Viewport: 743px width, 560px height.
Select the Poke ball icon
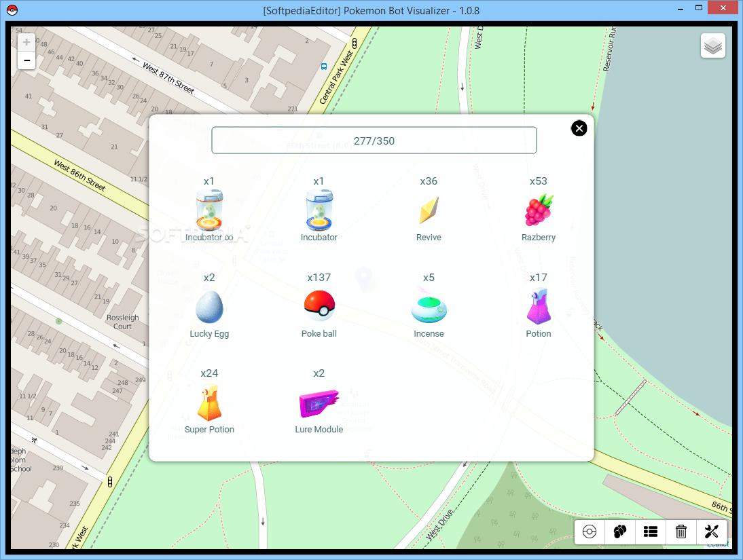[319, 305]
